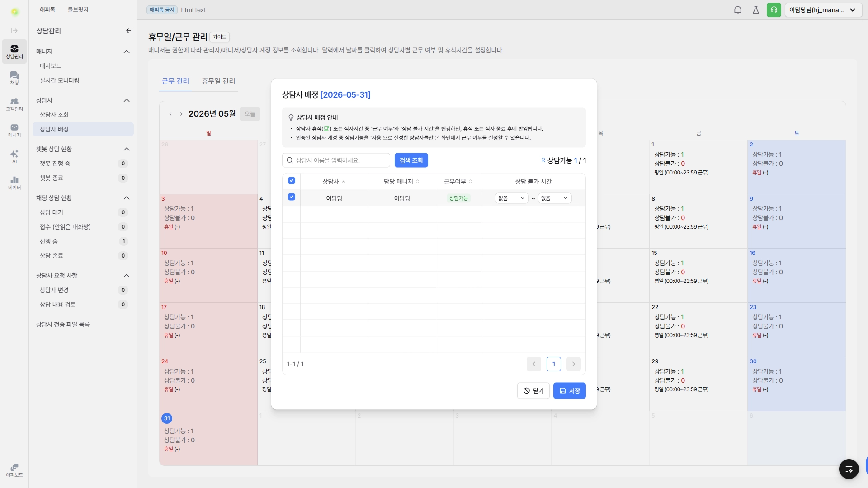Open 접수 (안읽은 대화방) list
The width and height of the screenshot is (868, 488).
pos(83,227)
